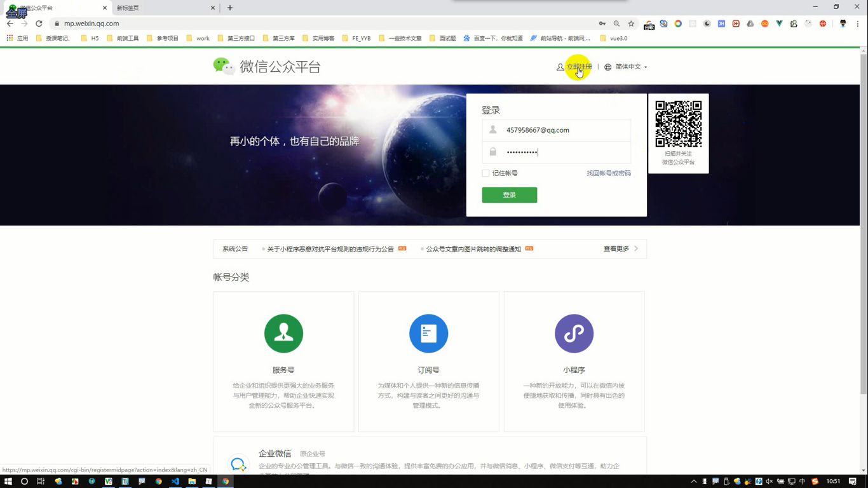
Task: Select the 小程序 mini program icon
Action: (574, 333)
